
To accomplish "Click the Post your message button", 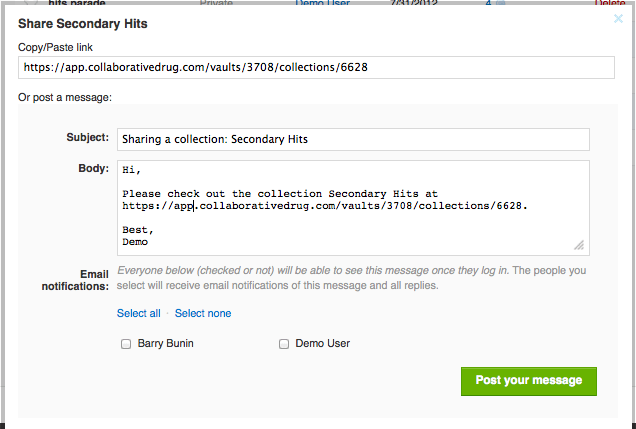I will [529, 381].
